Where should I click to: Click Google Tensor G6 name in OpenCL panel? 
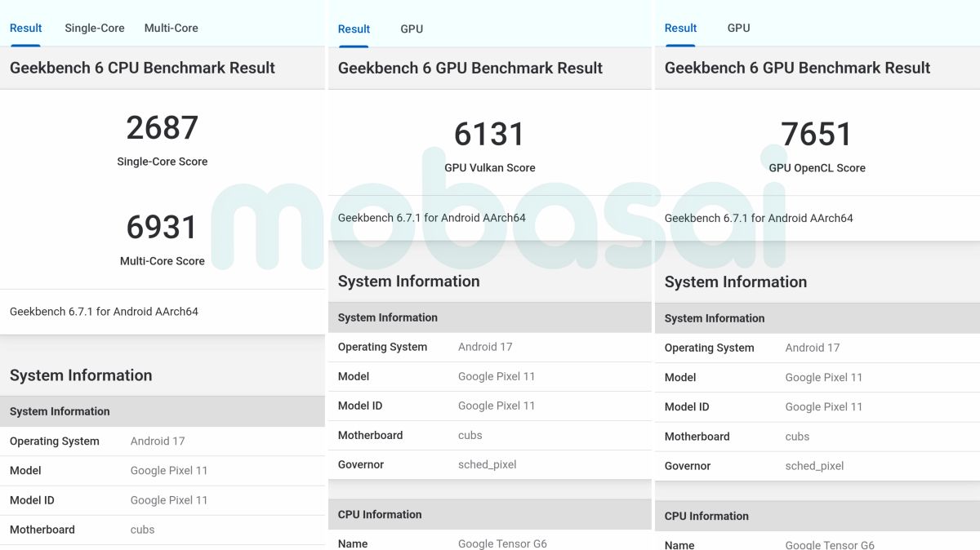pyautogui.click(x=830, y=544)
